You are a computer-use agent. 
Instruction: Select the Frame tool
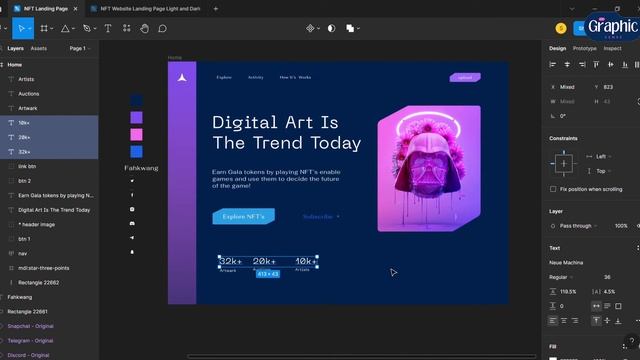[x=44, y=28]
